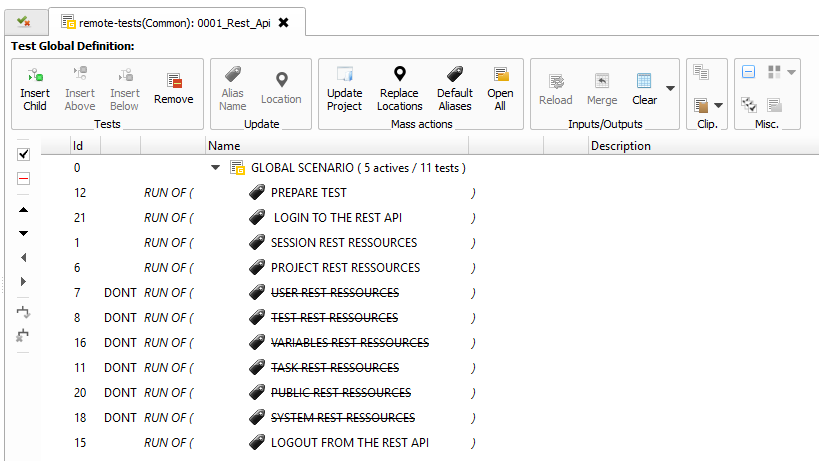819x461 pixels.
Task: Update the Alias Name
Action: [232, 90]
